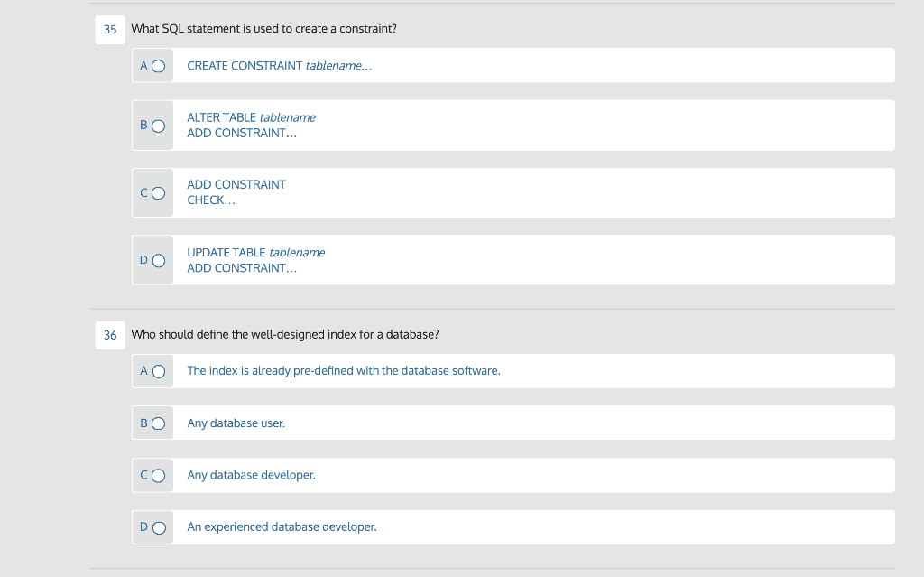Select radio button B for question 36
Viewport: 924px width, 577px height.
[x=157, y=423]
